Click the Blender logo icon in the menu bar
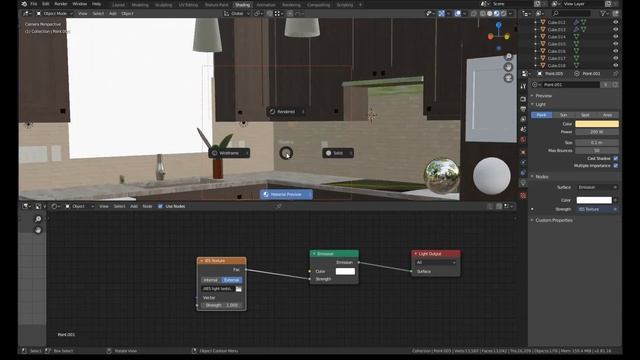This screenshot has height=360, width=640. coord(24,4)
